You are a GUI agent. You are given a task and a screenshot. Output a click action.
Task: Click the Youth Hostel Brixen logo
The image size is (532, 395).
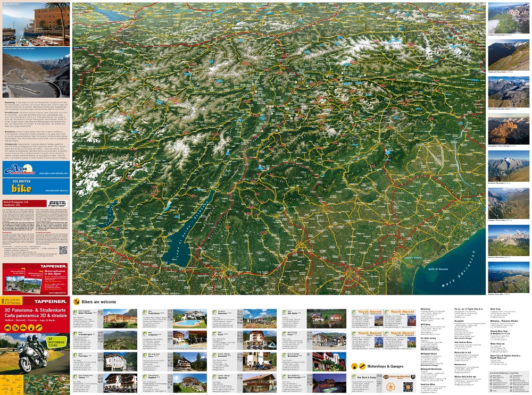click(x=354, y=312)
